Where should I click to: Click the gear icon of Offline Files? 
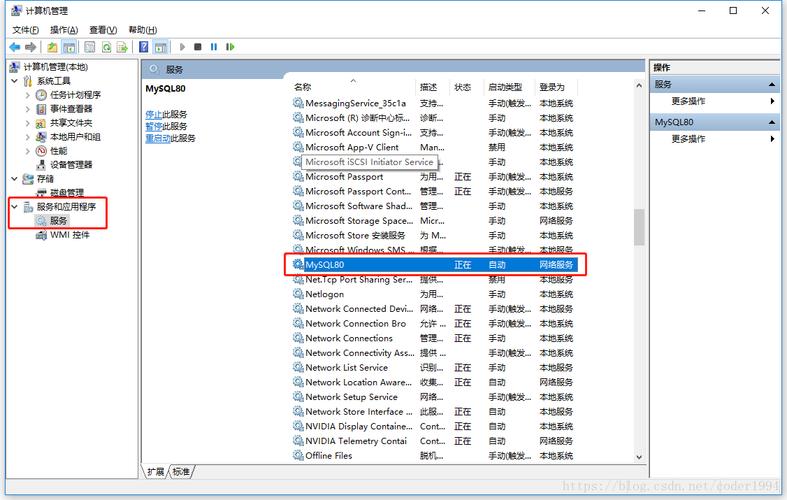(x=298, y=455)
